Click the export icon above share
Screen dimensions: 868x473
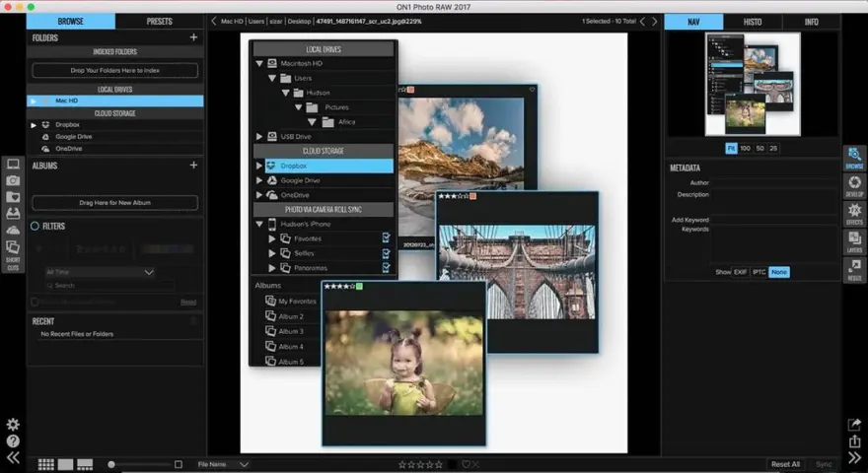point(854,425)
